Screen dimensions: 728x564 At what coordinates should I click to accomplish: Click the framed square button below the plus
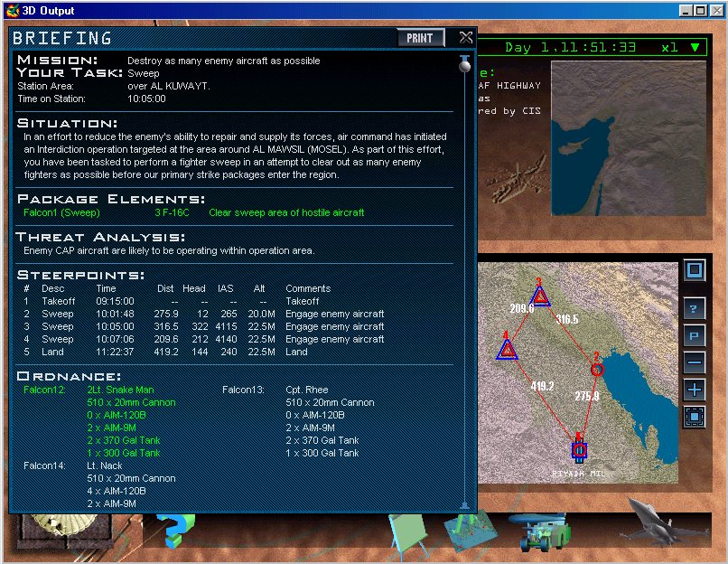pos(694,417)
